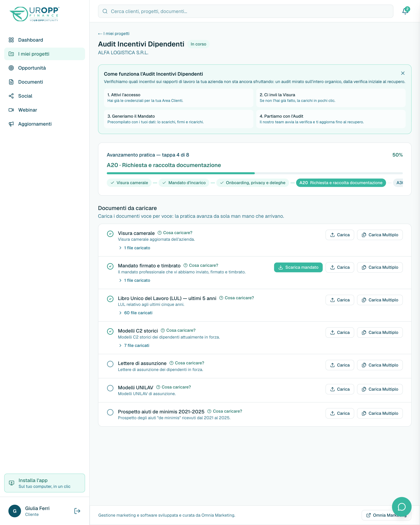
Task: Click help icon next to Modelli UNILAV
Action: [x=158, y=387]
